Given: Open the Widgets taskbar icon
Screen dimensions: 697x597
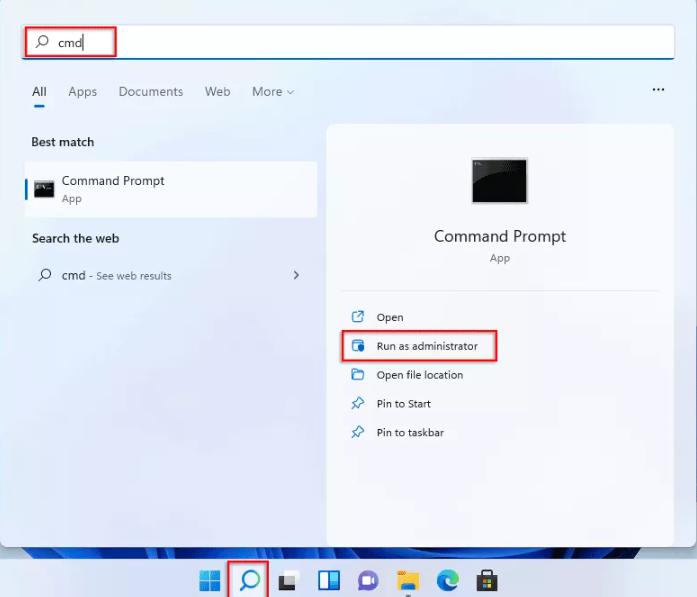Looking at the screenshot, I should (329, 581).
